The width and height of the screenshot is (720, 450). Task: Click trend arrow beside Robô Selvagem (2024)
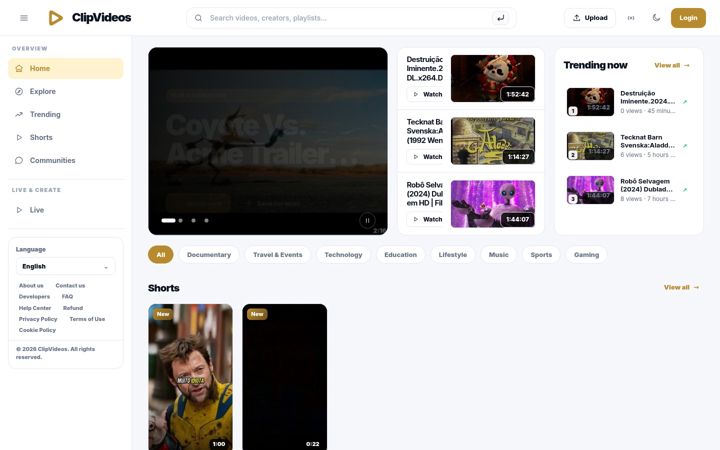685,190
